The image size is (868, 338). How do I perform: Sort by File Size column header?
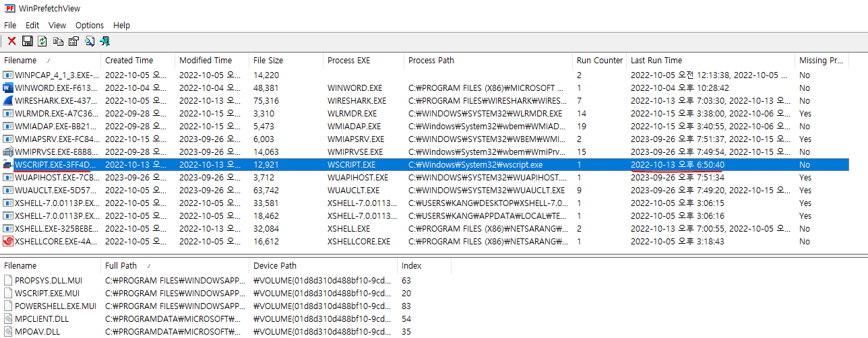[x=286, y=61]
